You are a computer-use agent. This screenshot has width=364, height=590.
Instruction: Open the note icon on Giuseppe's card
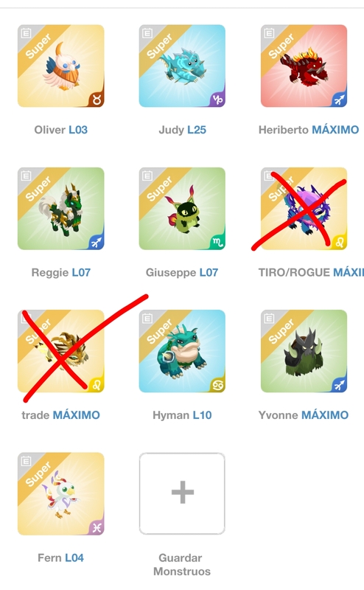(x=147, y=176)
